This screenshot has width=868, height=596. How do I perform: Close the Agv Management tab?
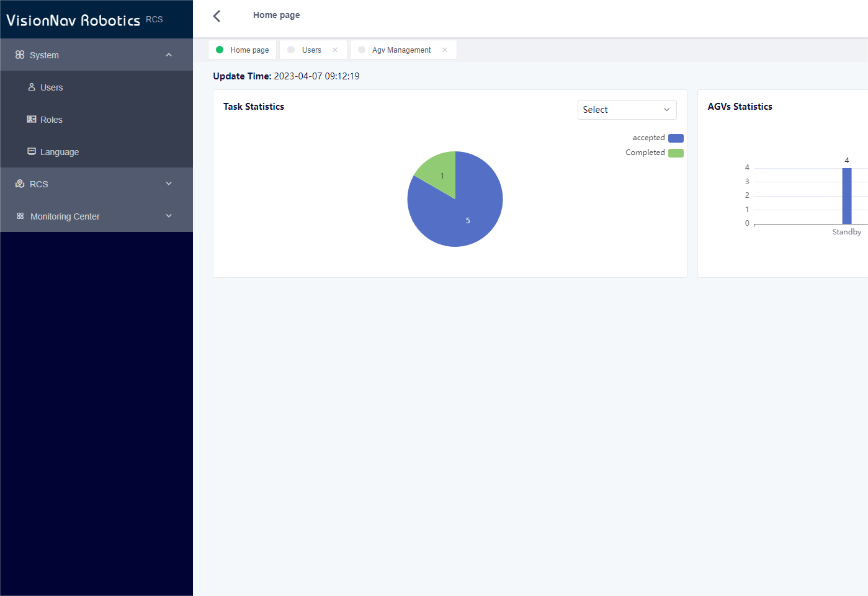[445, 50]
